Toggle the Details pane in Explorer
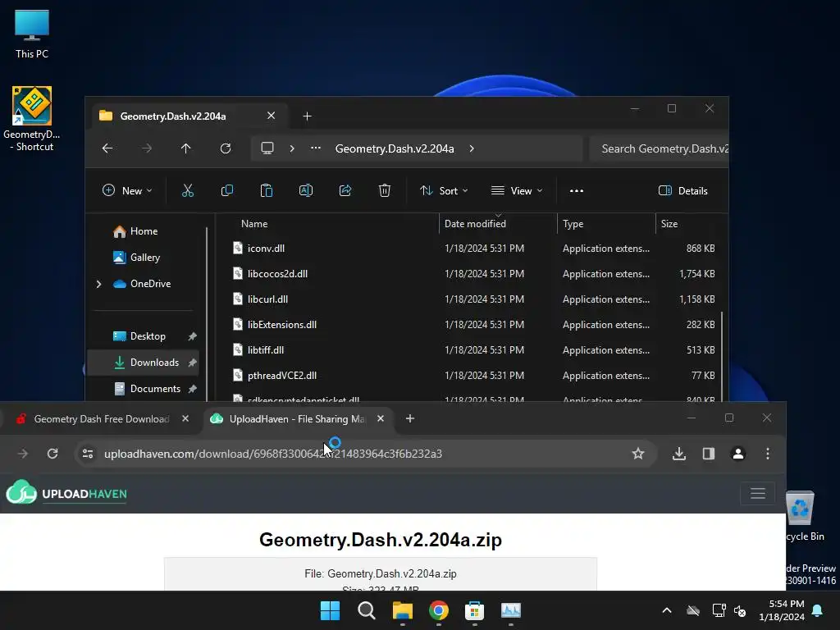 point(683,190)
